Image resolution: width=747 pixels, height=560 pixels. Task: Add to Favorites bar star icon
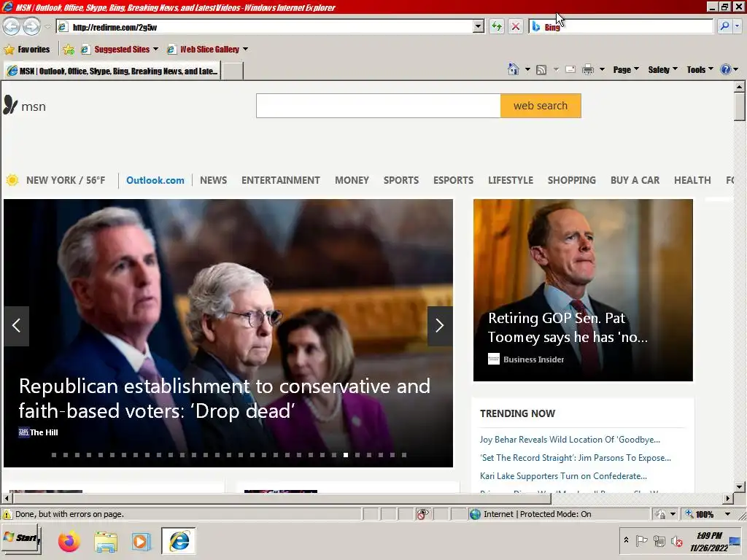pos(69,49)
